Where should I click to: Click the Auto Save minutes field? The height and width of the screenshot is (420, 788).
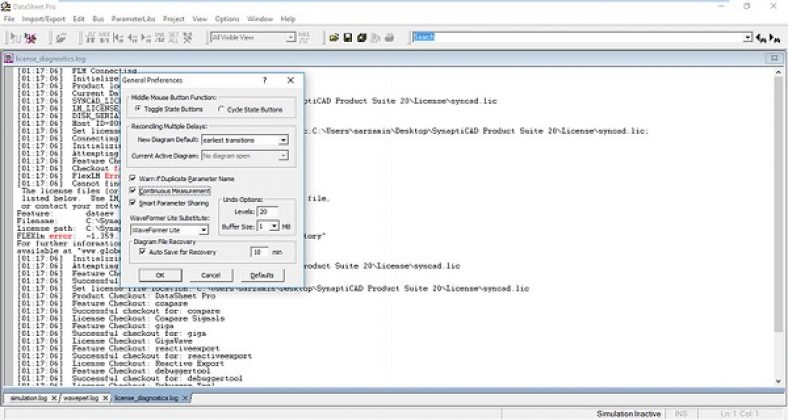point(259,252)
